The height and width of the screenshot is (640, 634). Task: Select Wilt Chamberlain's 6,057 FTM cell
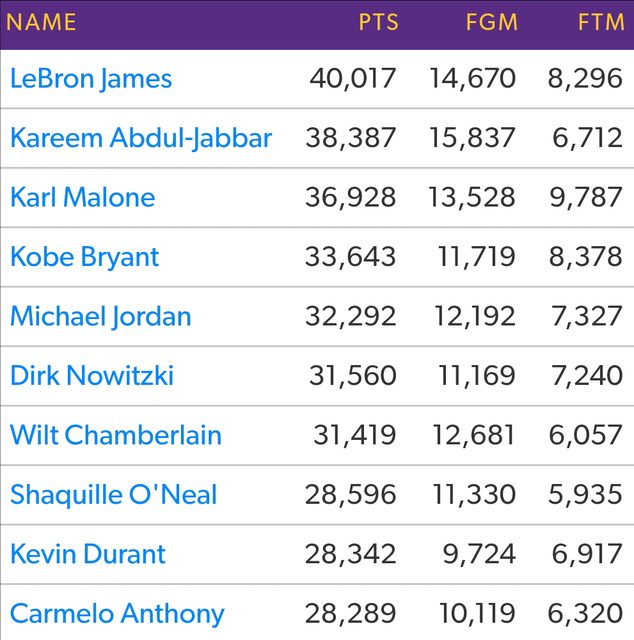click(586, 436)
